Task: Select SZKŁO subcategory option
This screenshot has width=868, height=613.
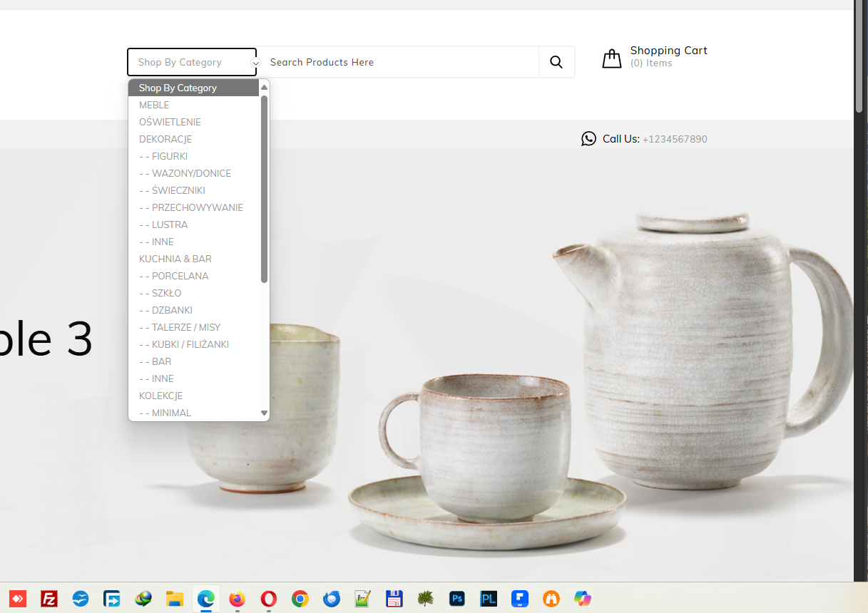Action: [x=193, y=293]
